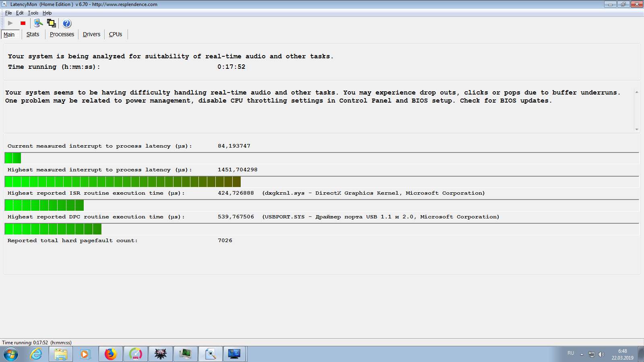
Task: Click the LatencyMon taskbar button
Action: (x=211, y=354)
